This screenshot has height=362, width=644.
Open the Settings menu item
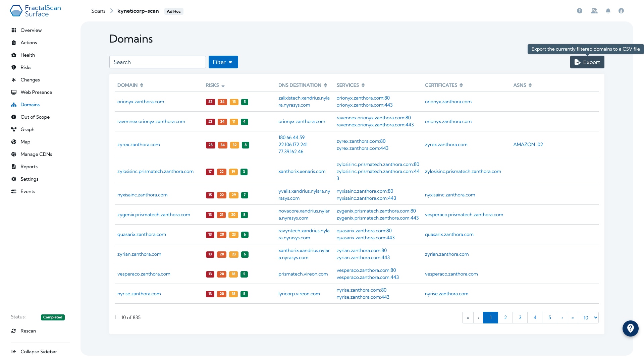pyautogui.click(x=30, y=179)
